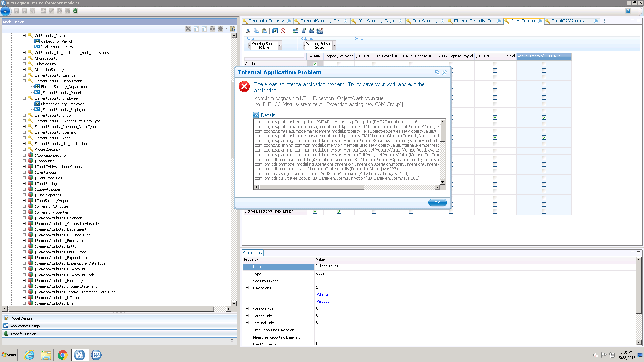Click collapse all icon in Model Design pane
The width and height of the screenshot is (644, 362).
pyautogui.click(x=204, y=29)
